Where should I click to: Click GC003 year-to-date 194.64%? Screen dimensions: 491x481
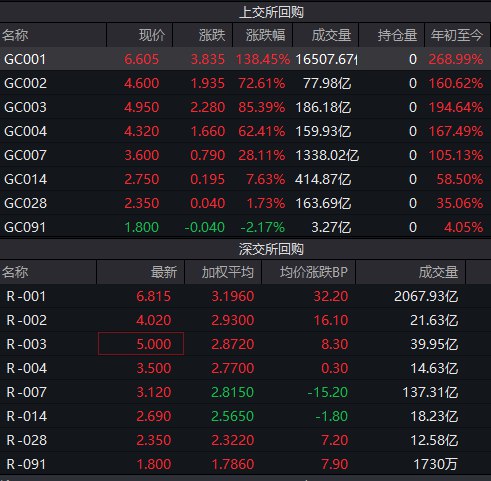[456, 107]
